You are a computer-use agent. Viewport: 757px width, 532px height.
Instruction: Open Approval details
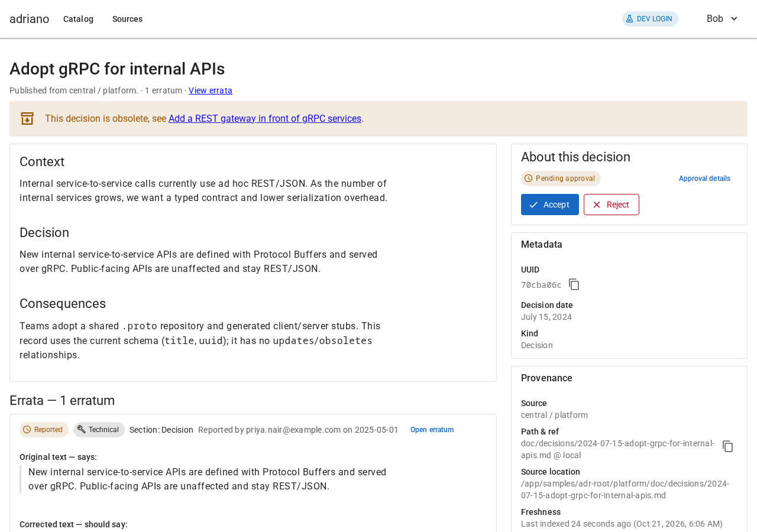(x=704, y=179)
